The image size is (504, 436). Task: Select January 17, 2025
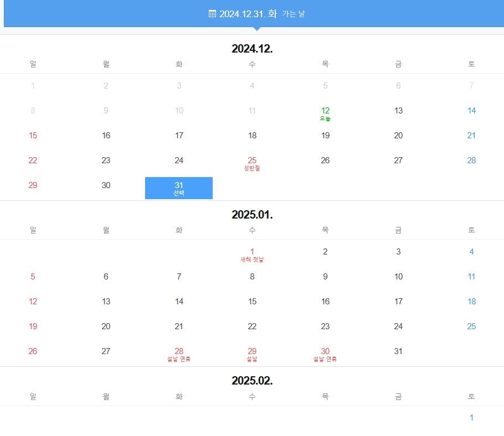pyautogui.click(x=398, y=302)
